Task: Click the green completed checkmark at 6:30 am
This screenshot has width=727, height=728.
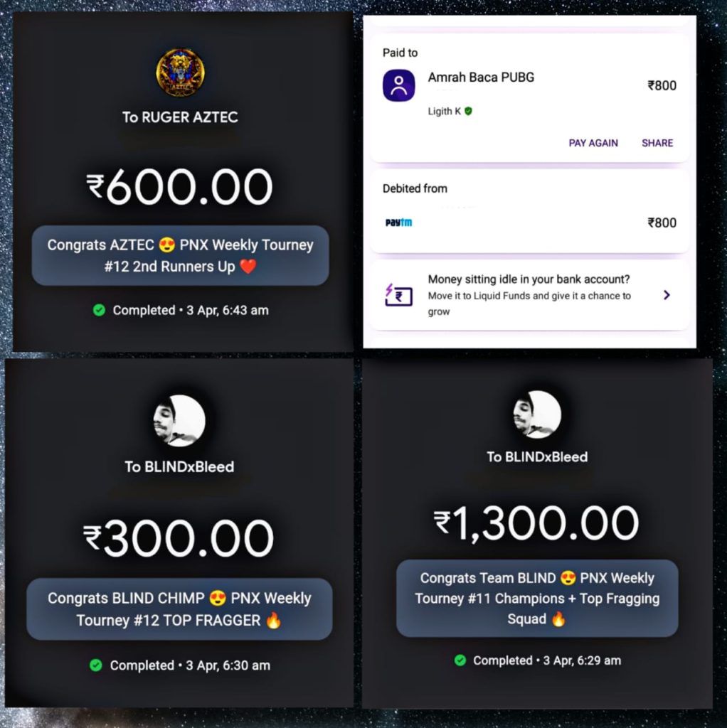Action: (96, 665)
